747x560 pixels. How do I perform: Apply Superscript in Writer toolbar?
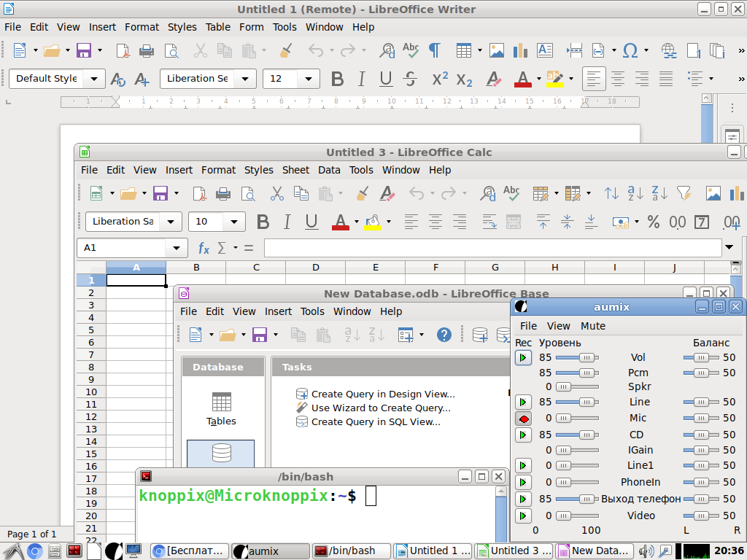tap(440, 79)
